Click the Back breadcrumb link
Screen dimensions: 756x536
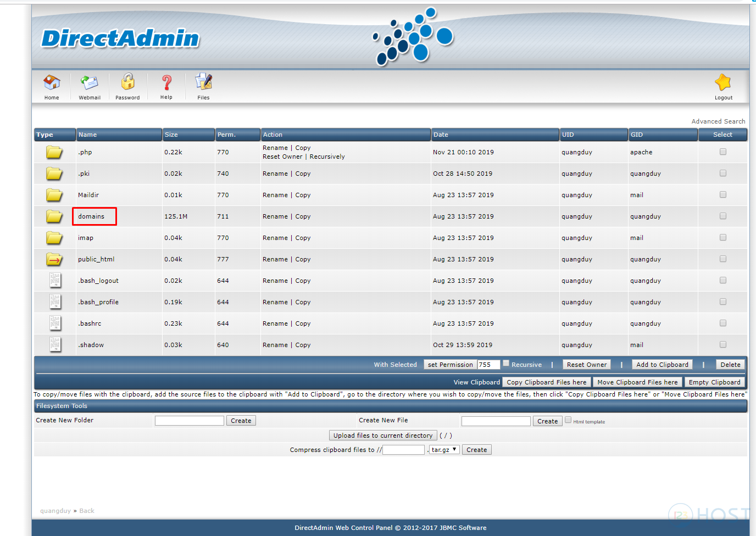pos(87,511)
